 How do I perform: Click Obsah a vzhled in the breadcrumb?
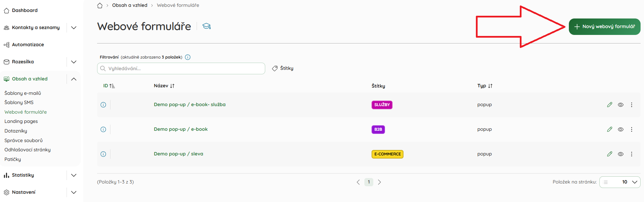click(x=130, y=5)
